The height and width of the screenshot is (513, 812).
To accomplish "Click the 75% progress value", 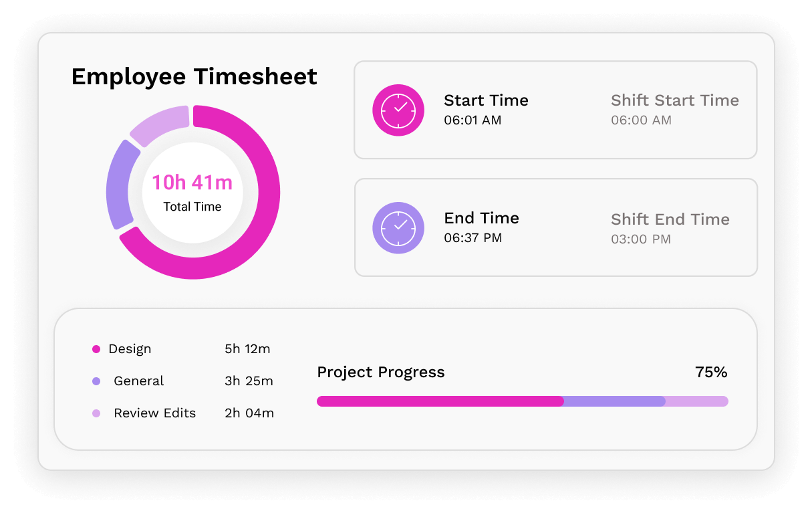I will click(x=711, y=373).
